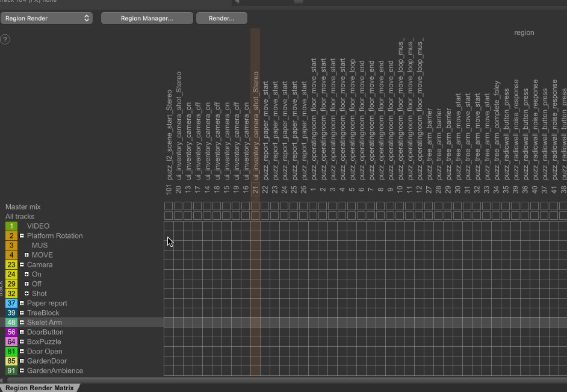Screen dimensions: 567x392
Task: Click track number badge 48 for Skelet Arm
Action: point(11,323)
